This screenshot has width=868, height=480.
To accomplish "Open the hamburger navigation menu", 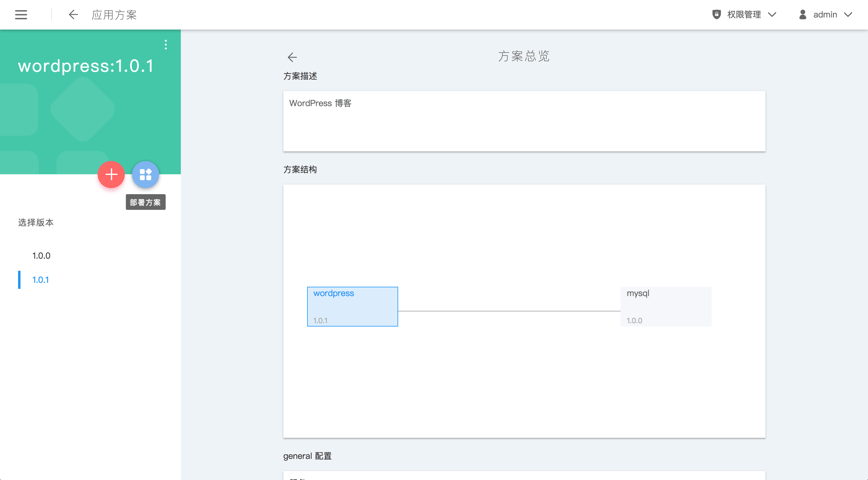I will [x=21, y=14].
